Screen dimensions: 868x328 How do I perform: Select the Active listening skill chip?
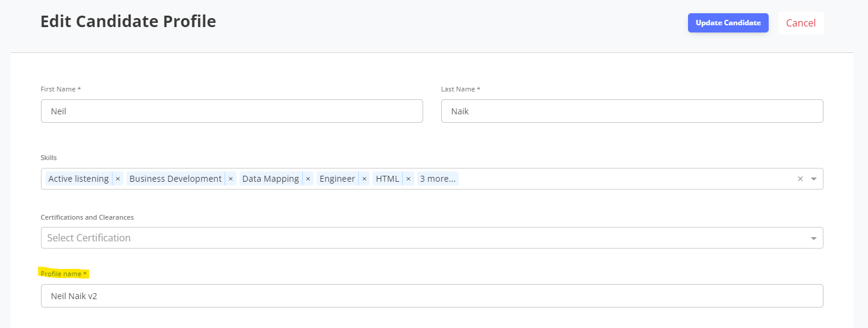[x=79, y=179]
